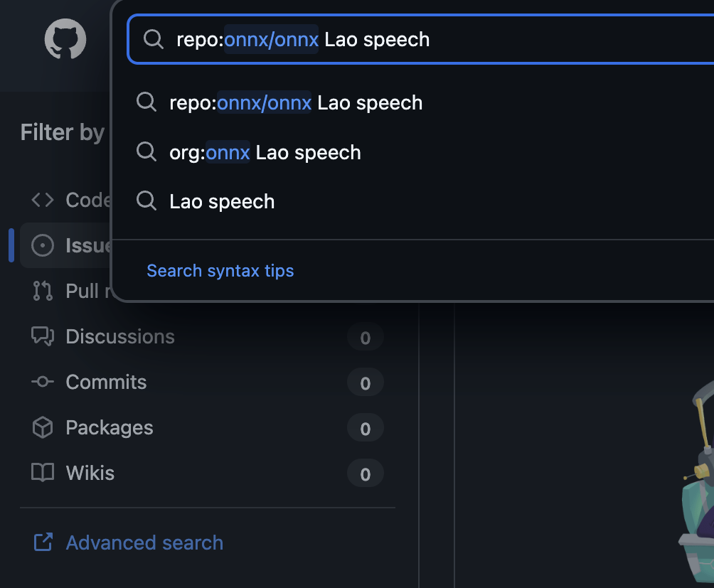Screen dimensions: 714x588
Task: Show Packages search results
Action: [x=110, y=427]
